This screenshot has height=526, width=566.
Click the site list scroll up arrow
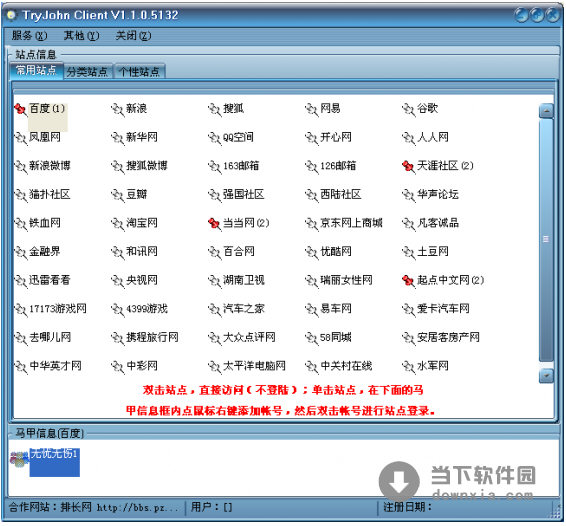click(x=546, y=110)
